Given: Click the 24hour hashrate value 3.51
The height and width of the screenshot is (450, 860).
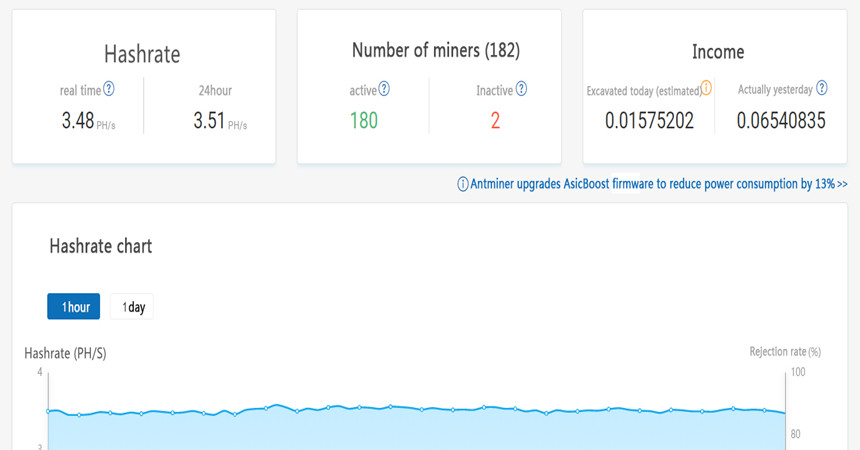Looking at the screenshot, I should [209, 121].
